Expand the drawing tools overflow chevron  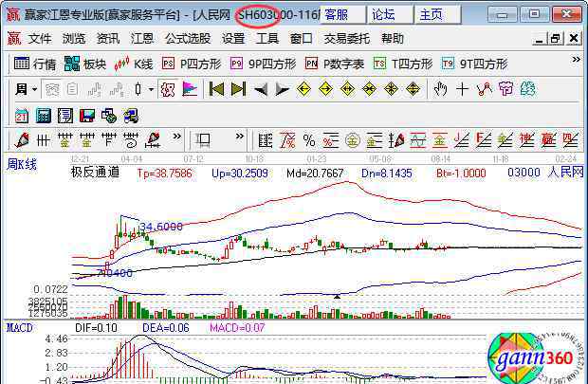click(176, 137)
